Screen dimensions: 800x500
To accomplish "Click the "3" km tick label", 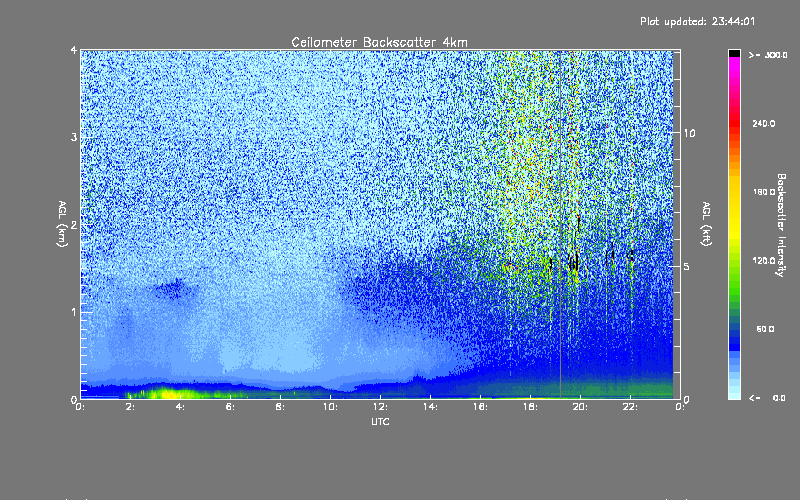I will pyautogui.click(x=74, y=137).
